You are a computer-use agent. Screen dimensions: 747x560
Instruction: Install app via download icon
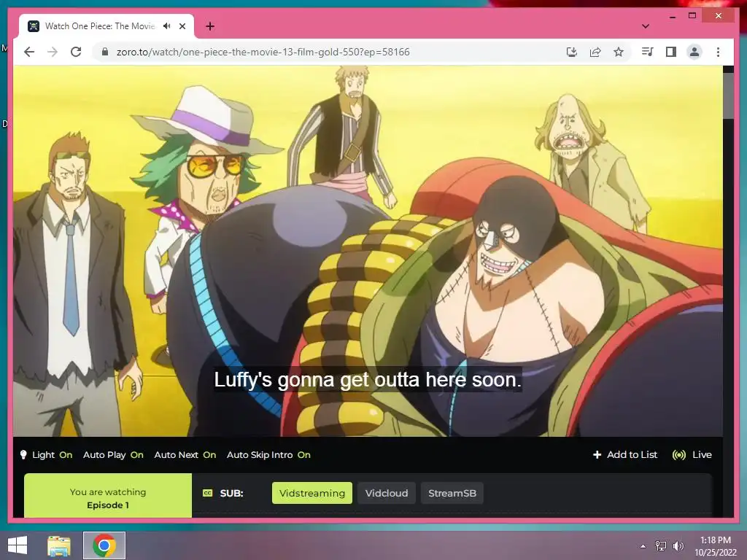point(572,52)
